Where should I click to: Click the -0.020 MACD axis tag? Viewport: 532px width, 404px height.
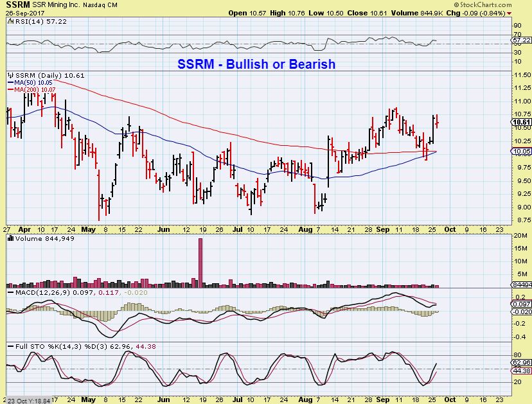(x=522, y=312)
